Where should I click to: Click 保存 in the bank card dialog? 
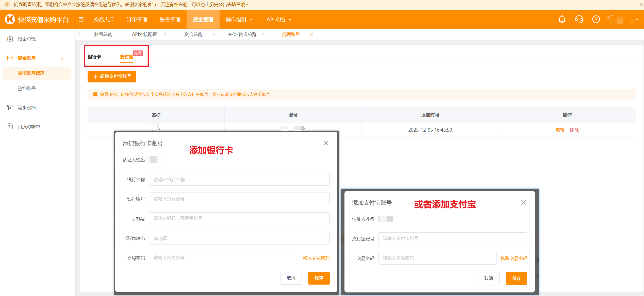319,278
